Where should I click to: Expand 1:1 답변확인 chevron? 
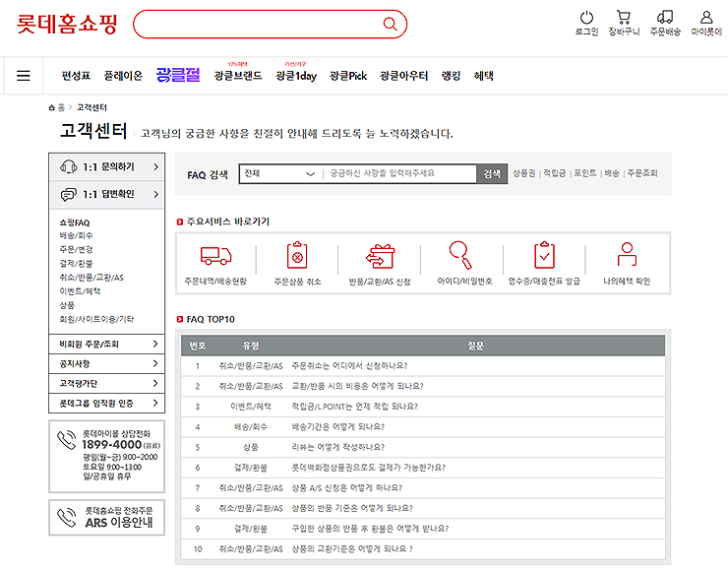(x=156, y=194)
